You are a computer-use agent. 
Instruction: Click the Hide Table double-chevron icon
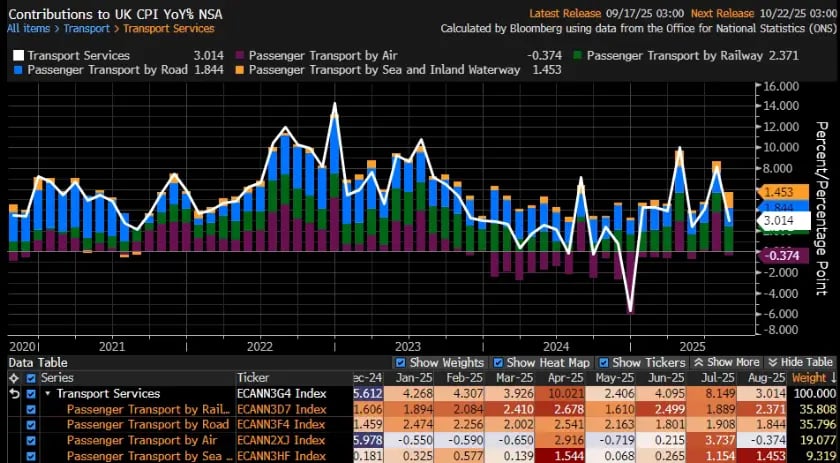(x=773, y=362)
